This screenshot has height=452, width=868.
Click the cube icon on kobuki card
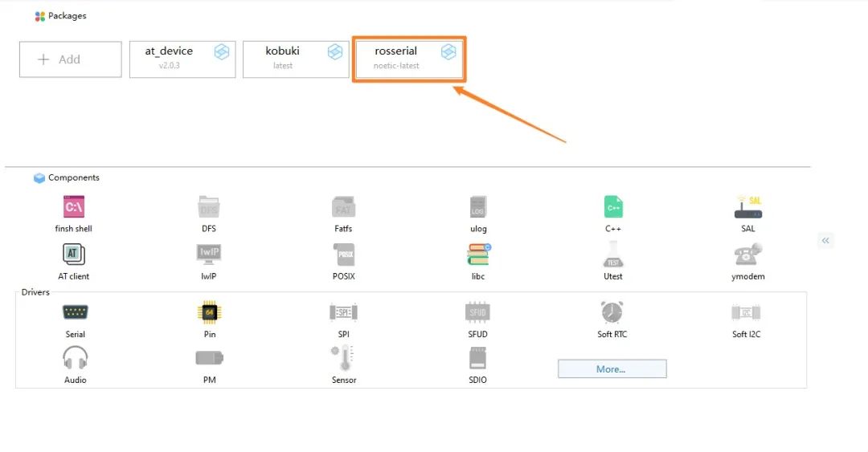tap(335, 52)
